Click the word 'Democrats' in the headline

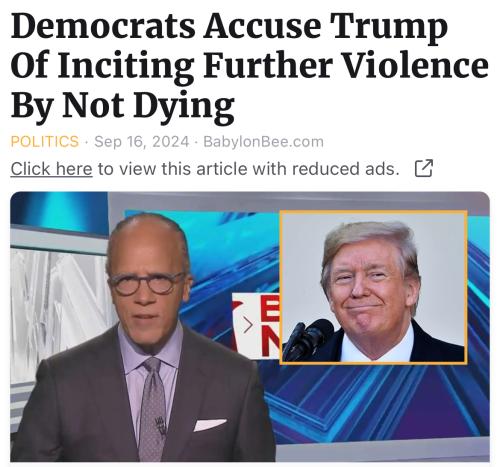(103, 26)
